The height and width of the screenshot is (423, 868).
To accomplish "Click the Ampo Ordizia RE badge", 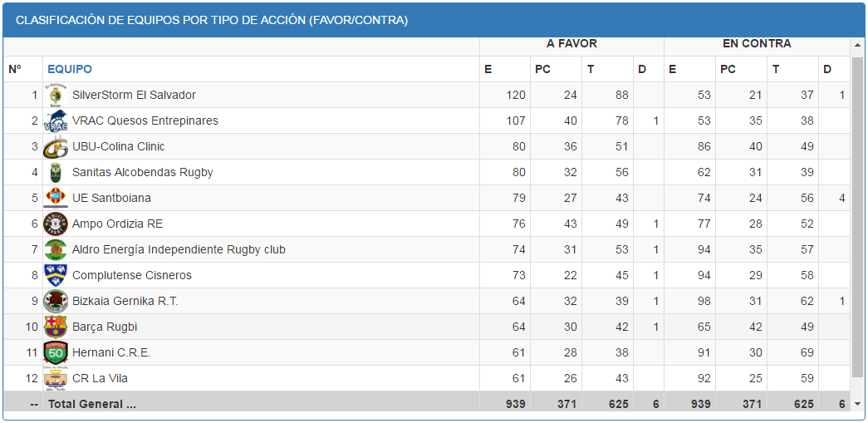I will coord(56,224).
